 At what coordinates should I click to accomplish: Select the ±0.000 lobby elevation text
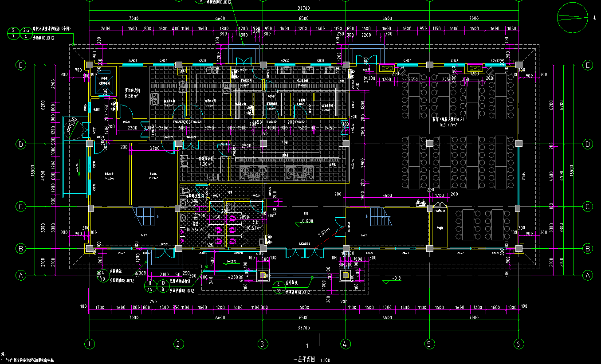pos(306,221)
